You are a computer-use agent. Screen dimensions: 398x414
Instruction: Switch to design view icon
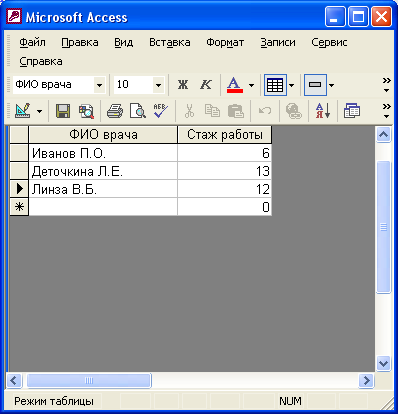tap(23, 111)
